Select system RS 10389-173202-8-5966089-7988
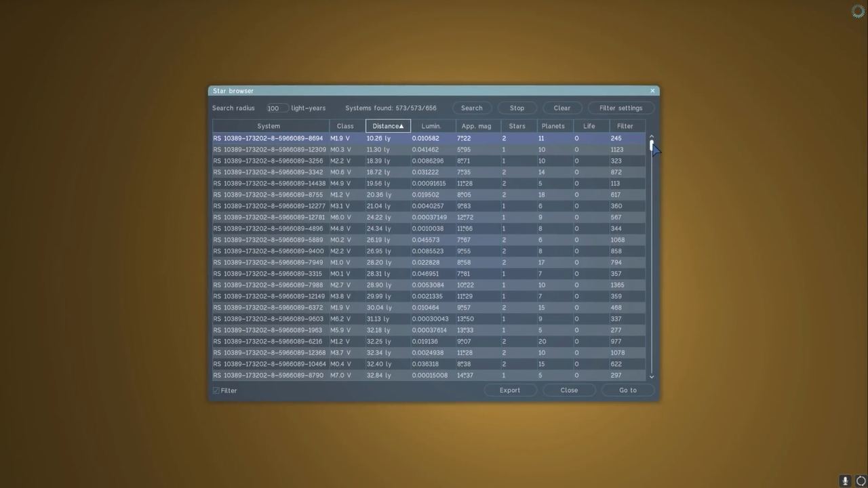 click(429, 285)
